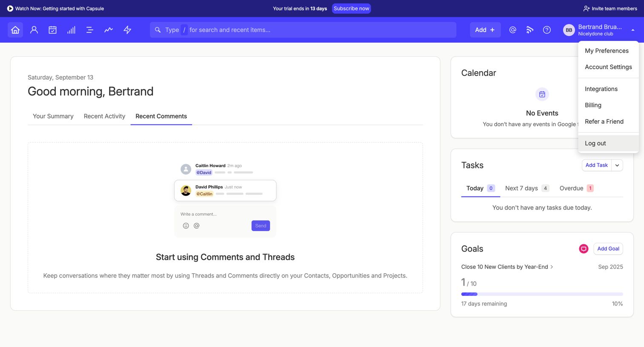This screenshot has width=644, height=347.
Task: Collapse the user account menu arrow
Action: (x=633, y=30)
